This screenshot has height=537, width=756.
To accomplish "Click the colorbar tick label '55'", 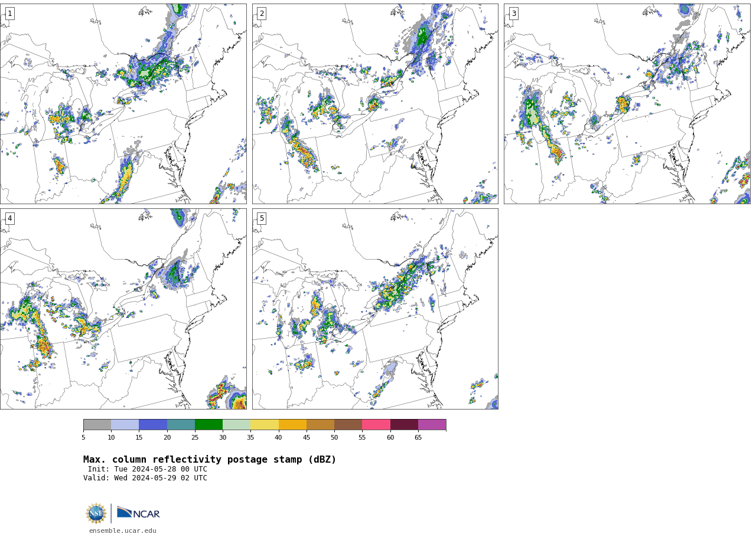I will point(362,438).
